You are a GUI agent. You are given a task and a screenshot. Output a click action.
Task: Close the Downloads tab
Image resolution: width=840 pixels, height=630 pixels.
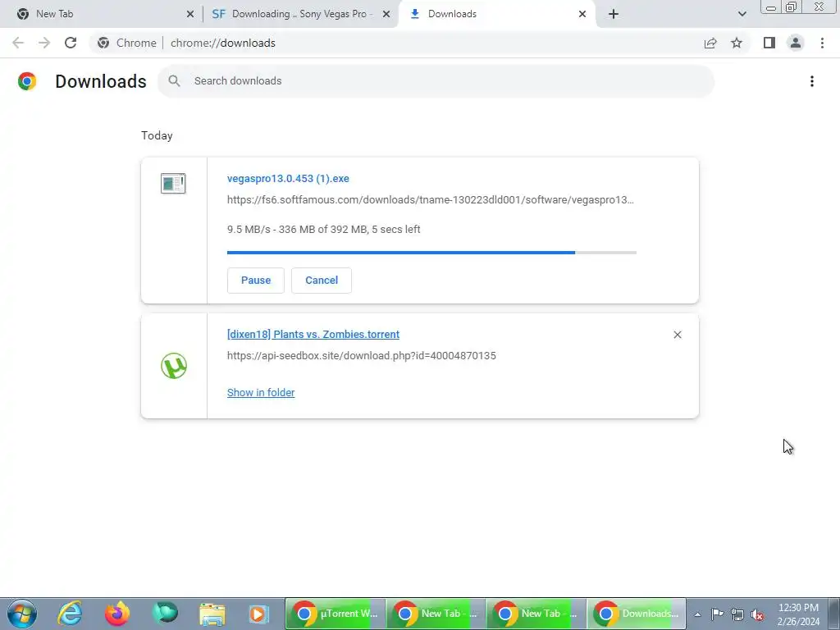(x=582, y=14)
